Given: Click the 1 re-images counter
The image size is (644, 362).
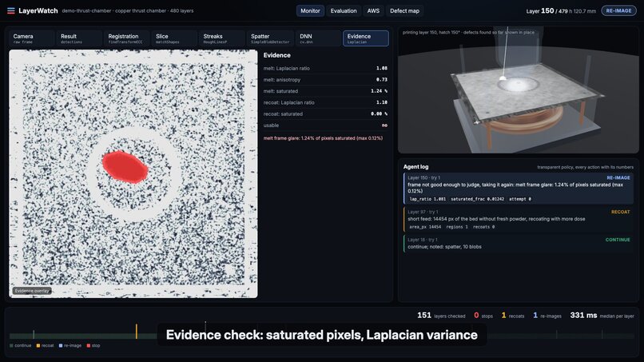Looking at the screenshot, I should coord(547,316).
